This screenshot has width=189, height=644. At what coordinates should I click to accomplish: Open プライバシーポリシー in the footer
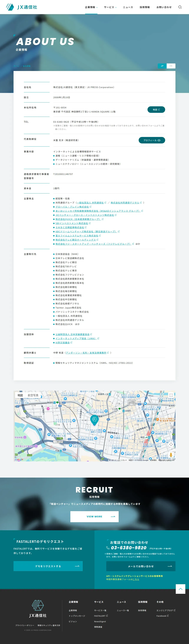coord(25,625)
